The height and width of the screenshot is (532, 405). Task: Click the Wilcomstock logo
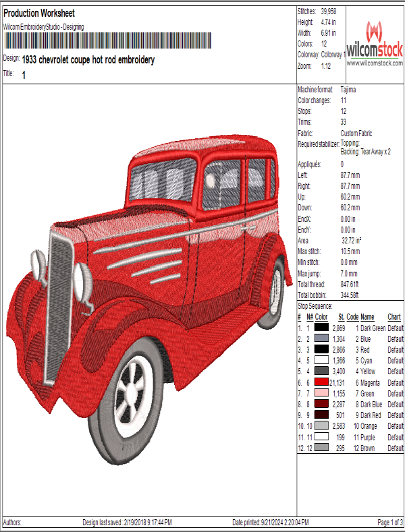coord(375,40)
